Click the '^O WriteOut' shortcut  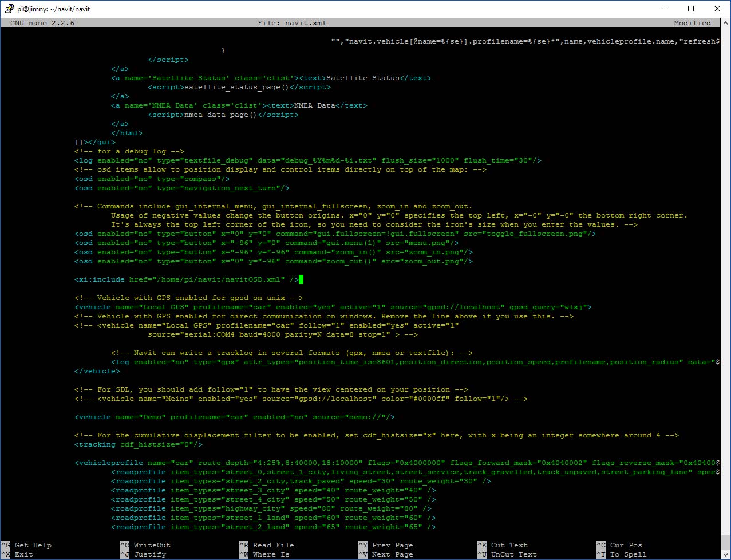(145, 545)
